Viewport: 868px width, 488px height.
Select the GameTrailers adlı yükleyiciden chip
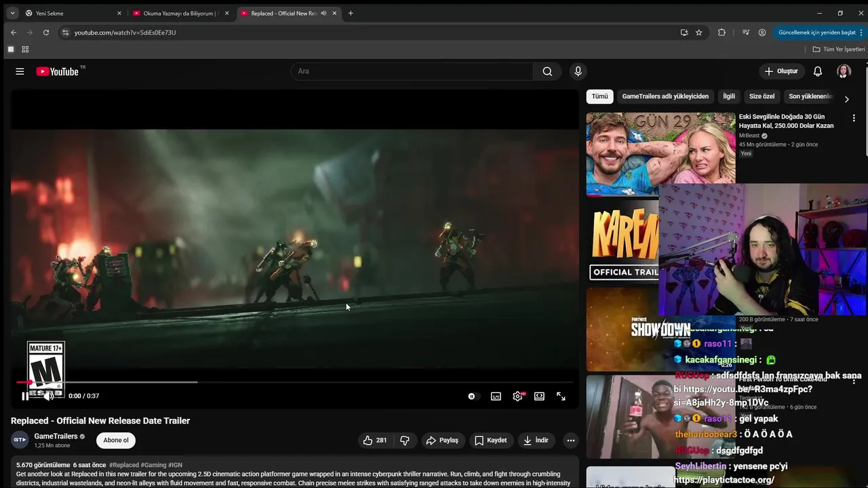665,96
